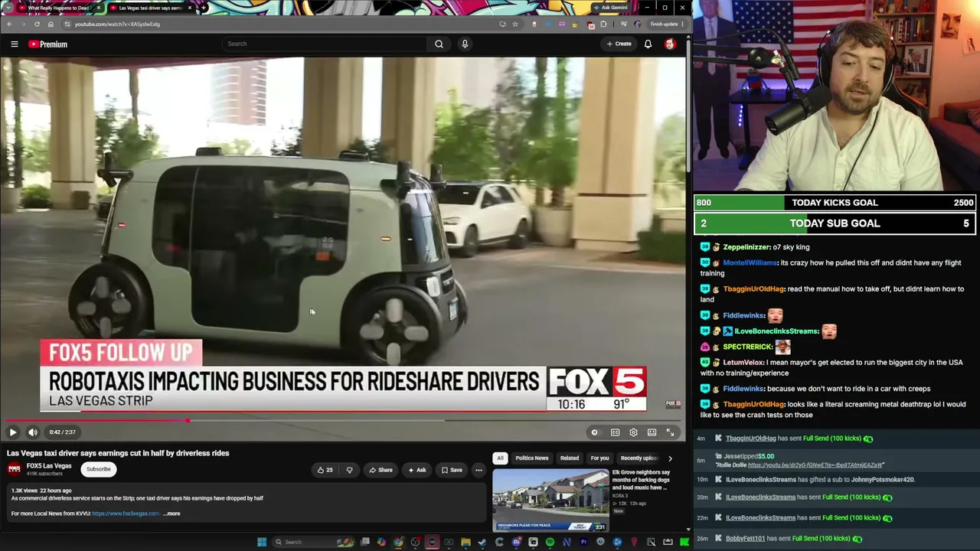This screenshot has height=551, width=980.
Task: Open Spotify from the taskbar
Action: 550,542
